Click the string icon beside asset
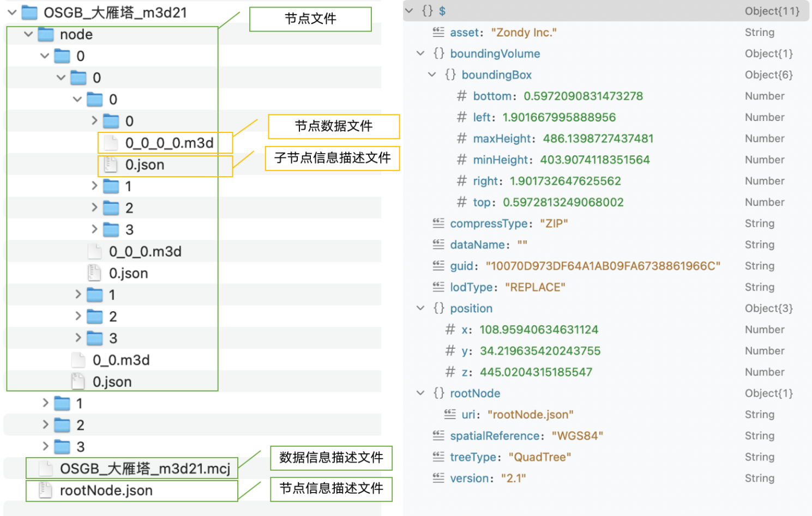 coord(438,32)
